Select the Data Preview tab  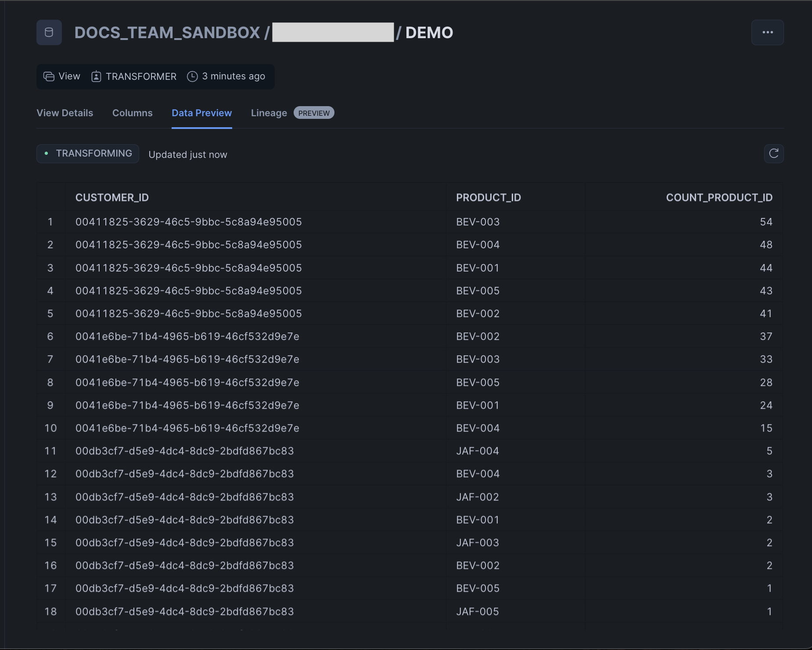click(x=202, y=113)
